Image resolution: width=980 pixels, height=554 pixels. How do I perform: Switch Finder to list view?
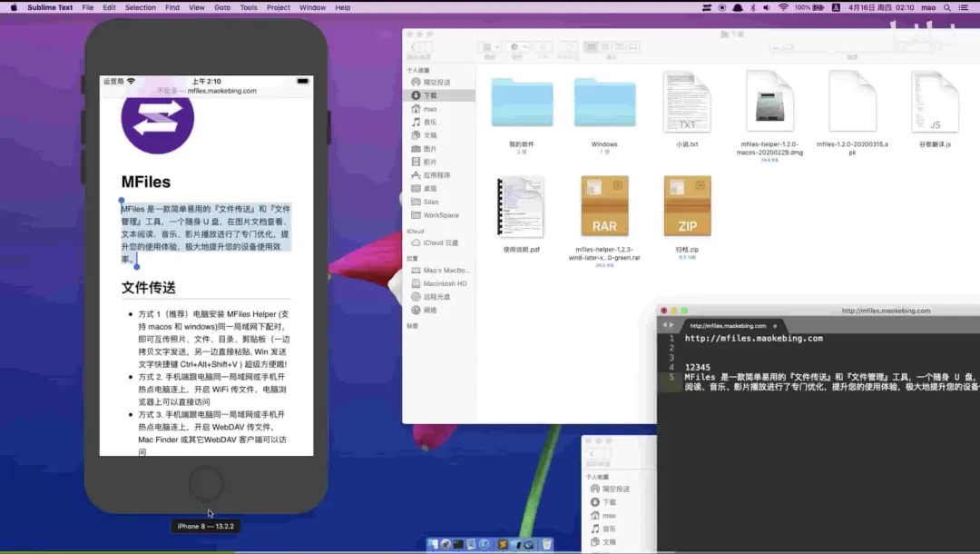click(605, 47)
